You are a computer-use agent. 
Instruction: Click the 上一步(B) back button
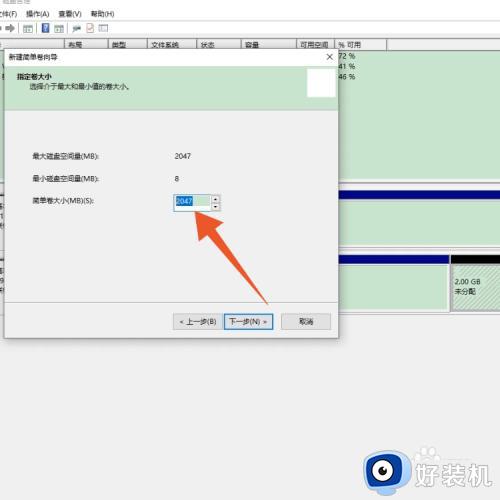(198, 322)
